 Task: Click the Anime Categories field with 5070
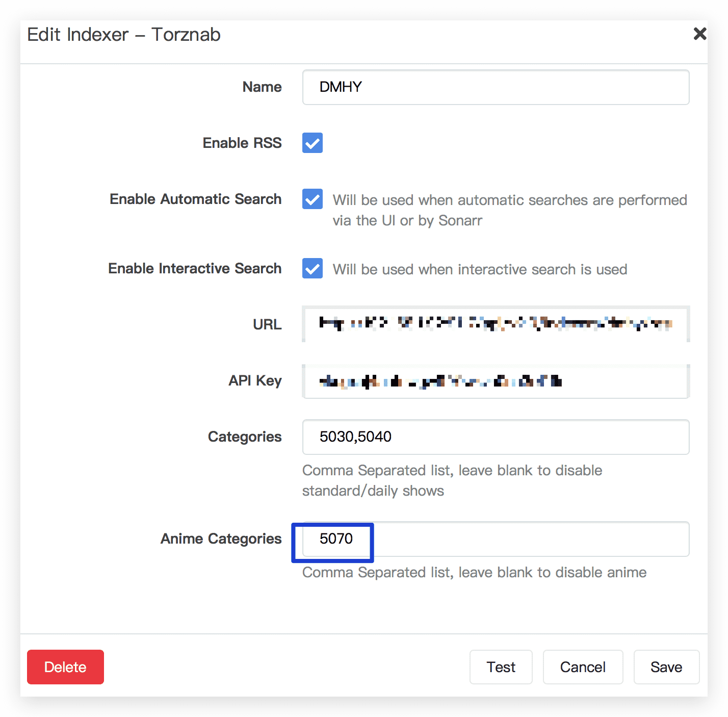(496, 539)
